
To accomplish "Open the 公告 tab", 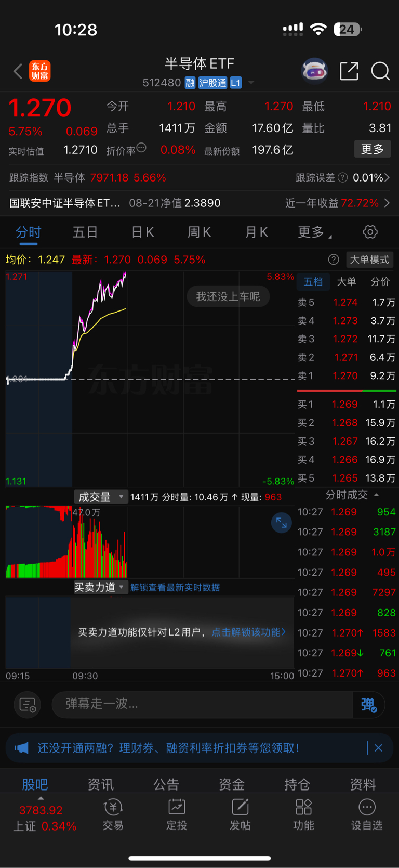I will tap(166, 784).
